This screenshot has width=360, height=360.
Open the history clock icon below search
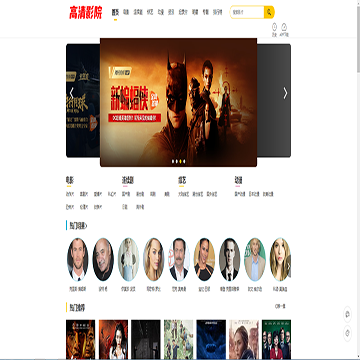point(274,30)
